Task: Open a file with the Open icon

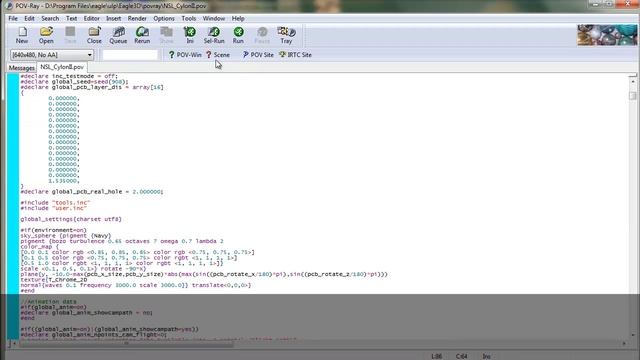Action: point(46,35)
